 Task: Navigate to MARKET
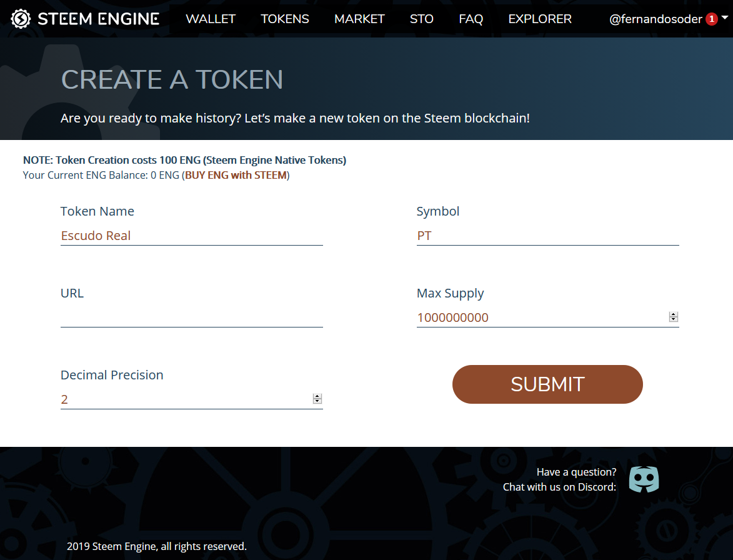pos(359,19)
